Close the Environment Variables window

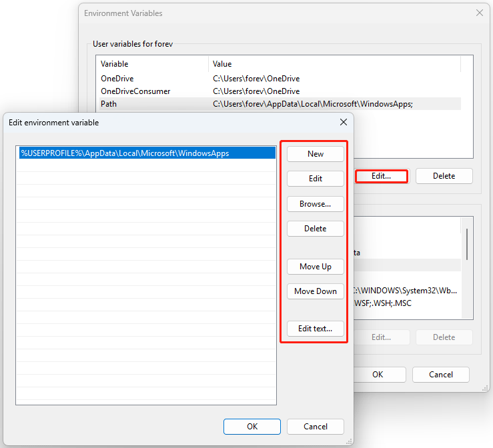479,13
